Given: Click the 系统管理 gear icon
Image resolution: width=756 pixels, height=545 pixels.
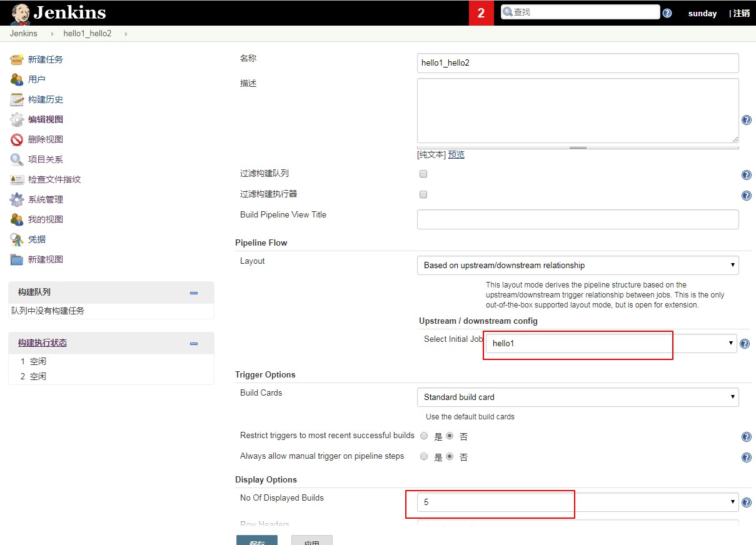Looking at the screenshot, I should click(17, 199).
